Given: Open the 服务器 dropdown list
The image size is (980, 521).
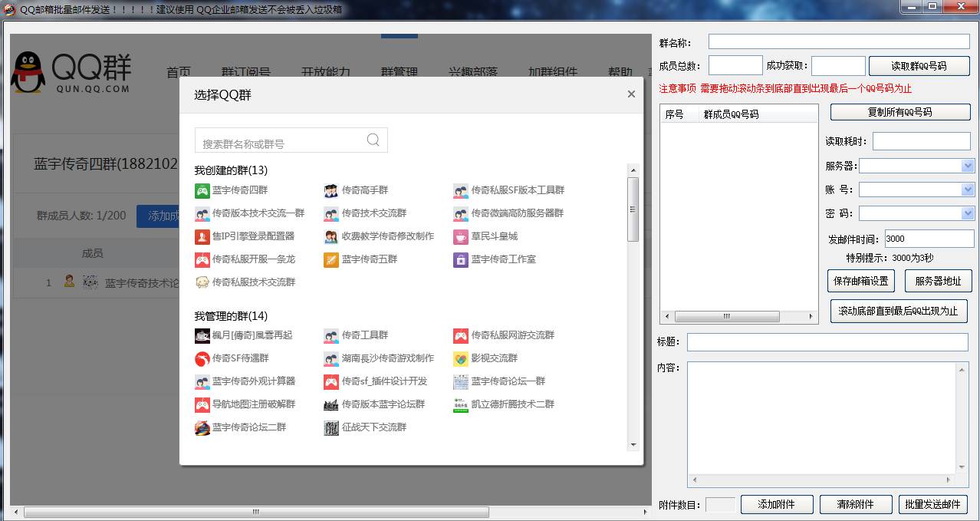Looking at the screenshot, I should tap(968, 166).
